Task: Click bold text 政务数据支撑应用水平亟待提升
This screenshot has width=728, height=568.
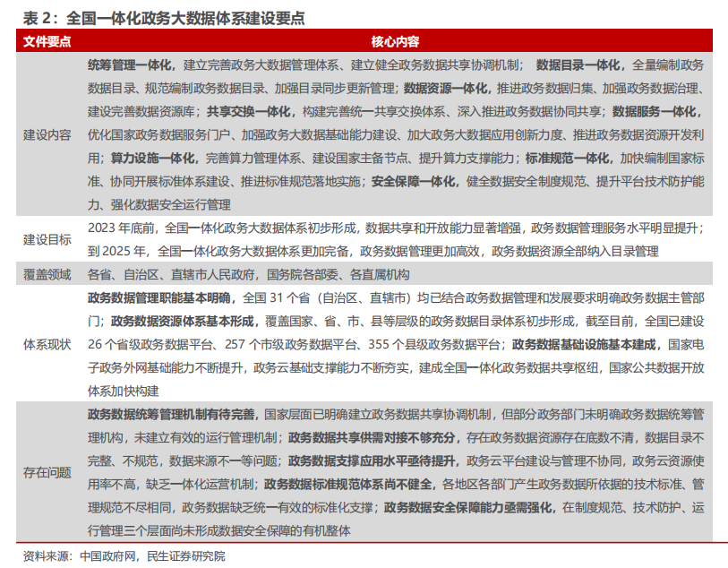Action: tap(372, 460)
